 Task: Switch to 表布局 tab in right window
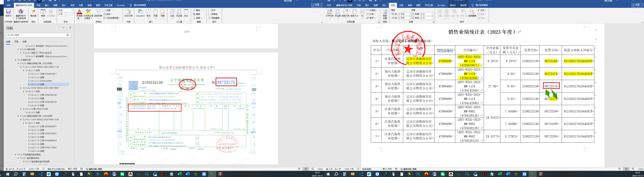463,5
